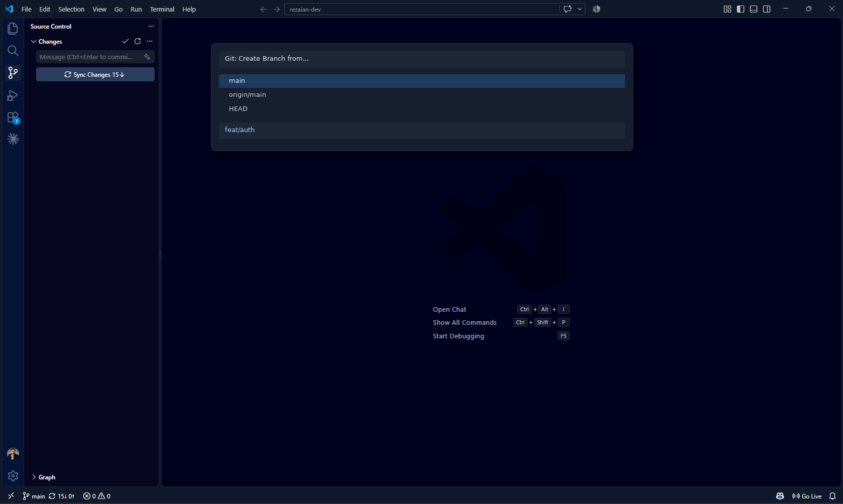
Task: Click the Sync Changes 15 button
Action: [95, 74]
